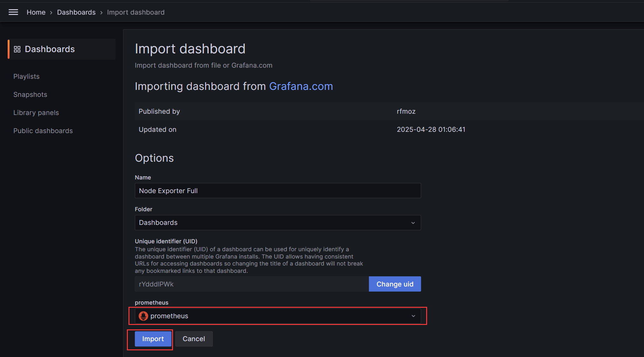
Task: Go to Home breadcrumb
Action: [x=36, y=12]
